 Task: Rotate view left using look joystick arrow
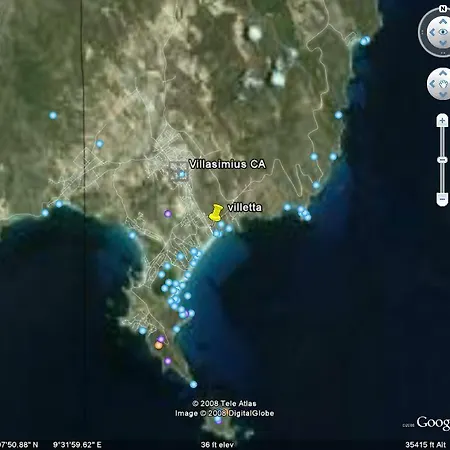tap(432, 32)
